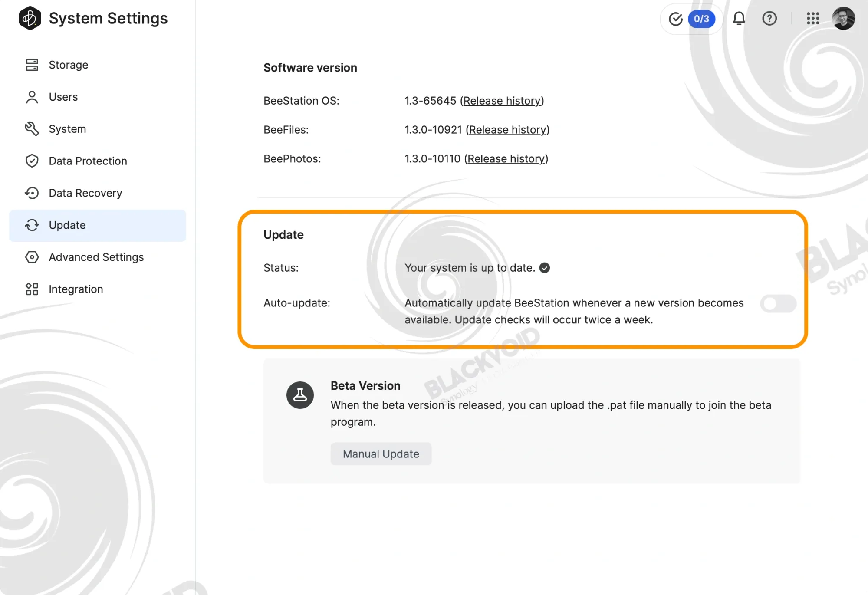This screenshot has height=595, width=868.
Task: Click the Data Protection shield icon
Action: [32, 161]
